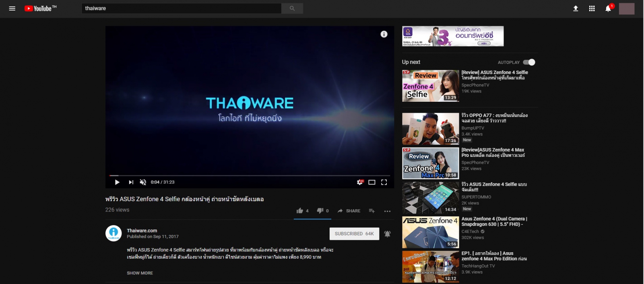Open the upload video icon
The image size is (644, 284).
click(576, 8)
